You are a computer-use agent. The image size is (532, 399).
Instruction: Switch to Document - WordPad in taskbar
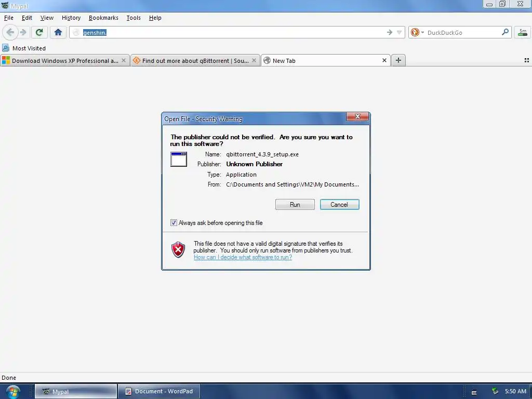159,392
